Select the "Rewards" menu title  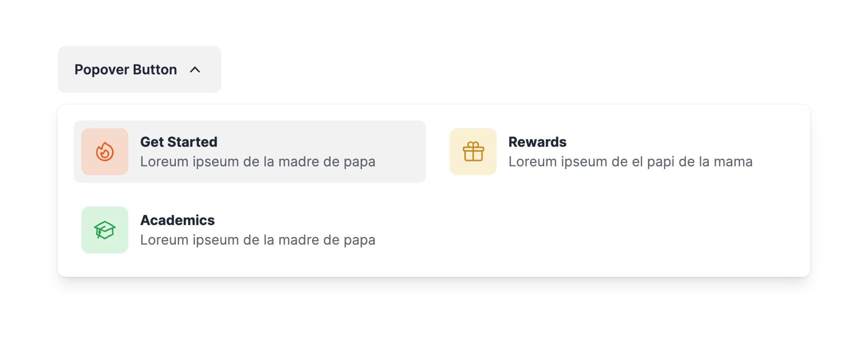click(537, 142)
